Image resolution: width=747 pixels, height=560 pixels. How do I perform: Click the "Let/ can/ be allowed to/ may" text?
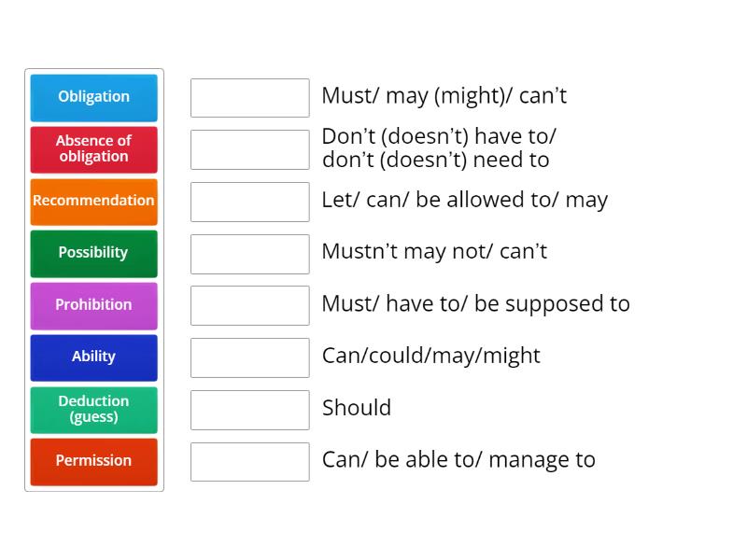[x=464, y=200]
